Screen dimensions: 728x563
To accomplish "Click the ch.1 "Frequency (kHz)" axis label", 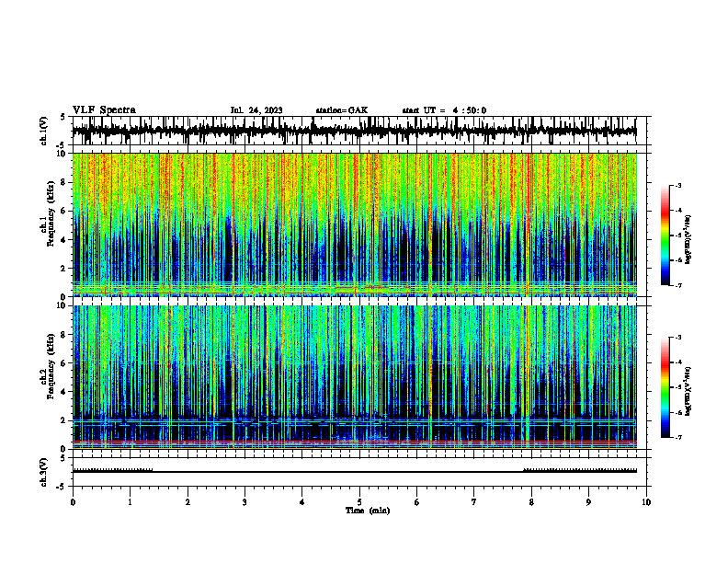I will (51, 213).
